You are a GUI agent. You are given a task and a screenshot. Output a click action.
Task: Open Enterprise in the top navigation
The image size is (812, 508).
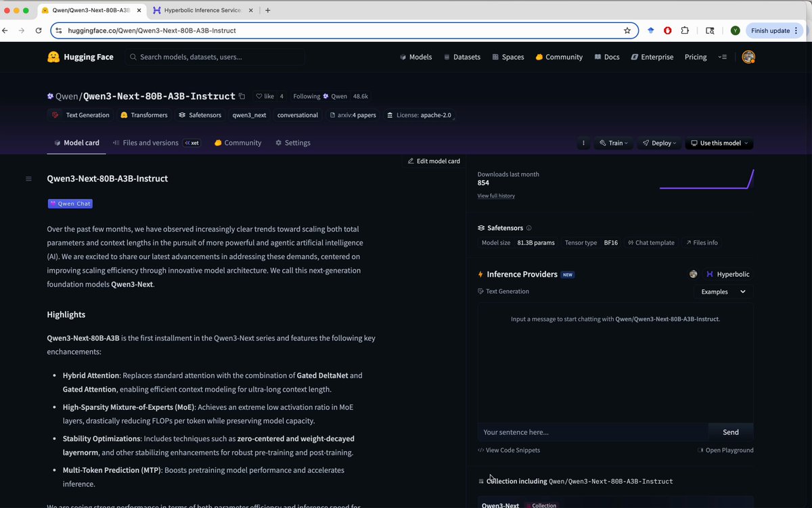(652, 57)
